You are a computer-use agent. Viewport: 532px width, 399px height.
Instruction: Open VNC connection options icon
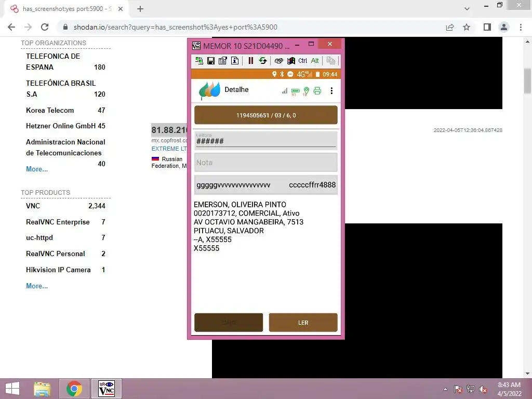[x=222, y=61]
